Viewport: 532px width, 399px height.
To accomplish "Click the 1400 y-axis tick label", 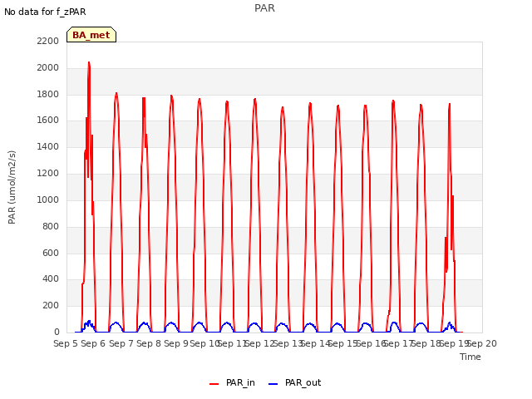I will coord(48,146).
